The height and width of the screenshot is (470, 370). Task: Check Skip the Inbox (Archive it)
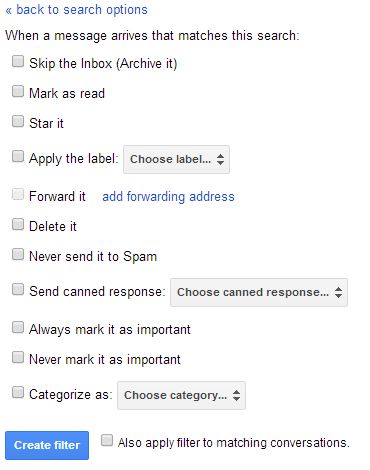18,61
